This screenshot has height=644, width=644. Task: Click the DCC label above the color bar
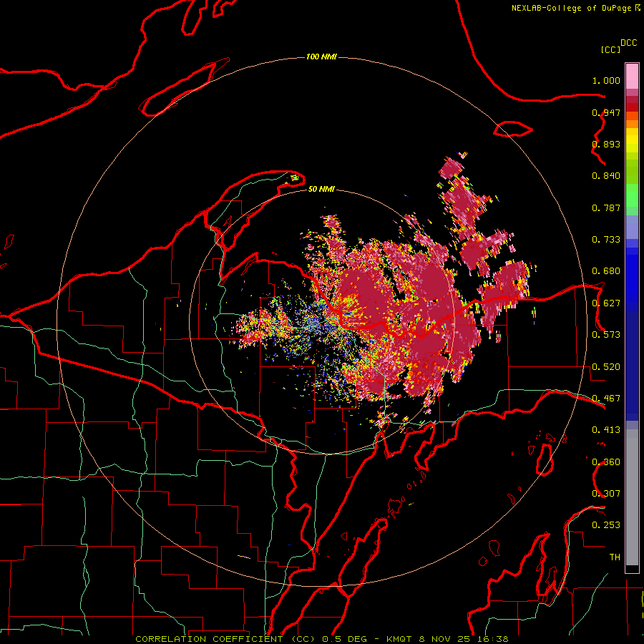pyautogui.click(x=629, y=43)
